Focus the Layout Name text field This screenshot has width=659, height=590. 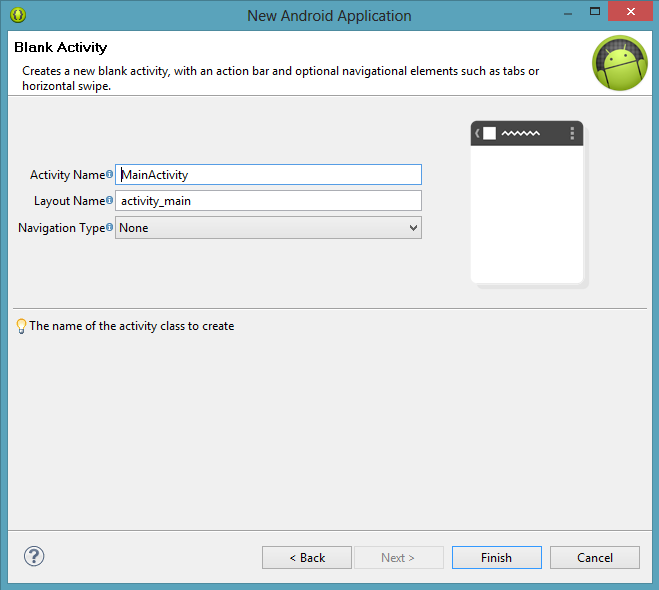click(268, 200)
